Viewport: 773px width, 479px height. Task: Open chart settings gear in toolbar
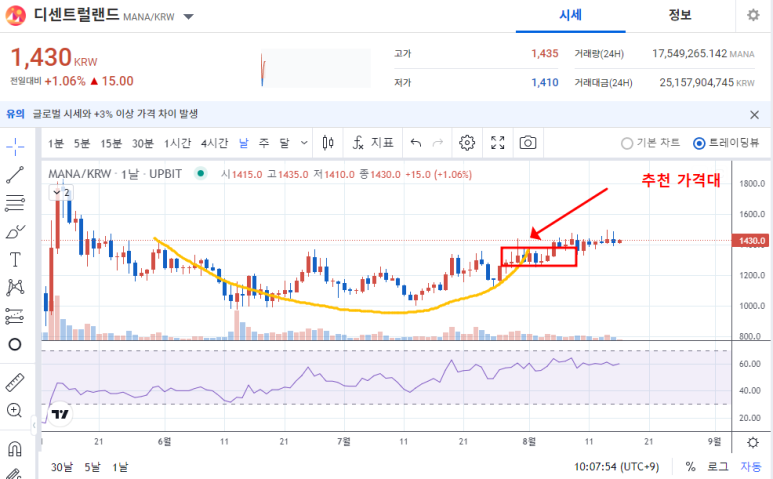coord(467,143)
